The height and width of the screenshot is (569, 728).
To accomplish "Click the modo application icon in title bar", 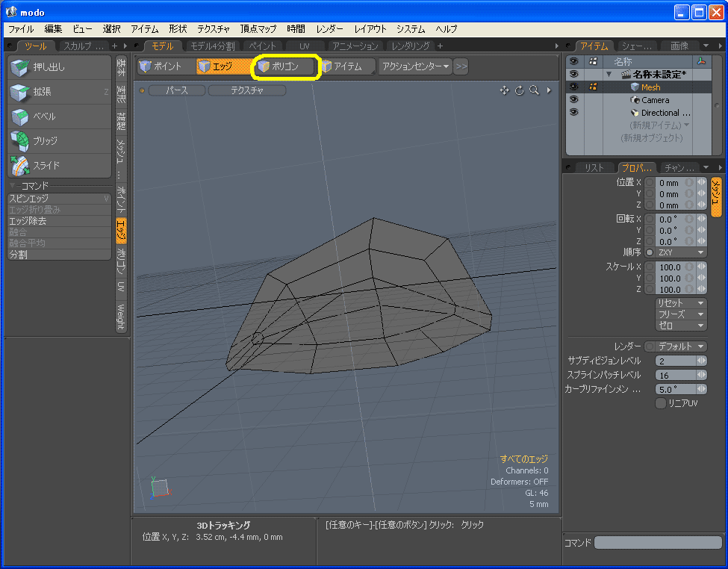I will coord(11,12).
